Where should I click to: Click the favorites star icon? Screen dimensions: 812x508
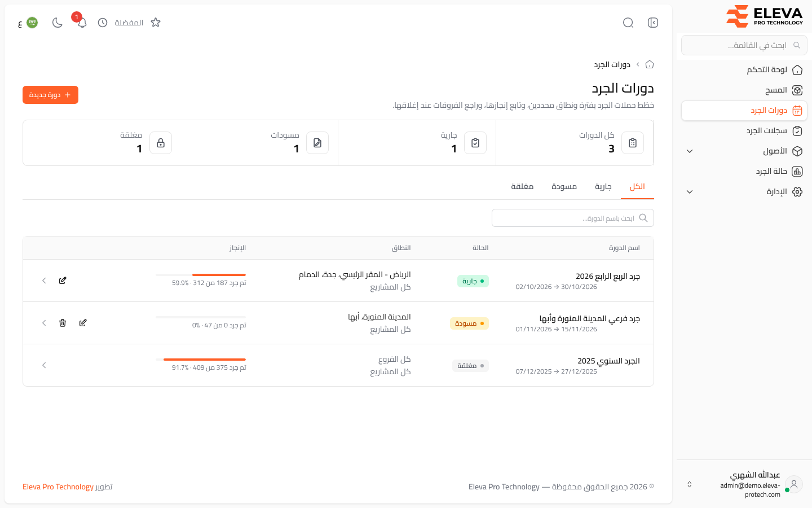click(x=156, y=23)
